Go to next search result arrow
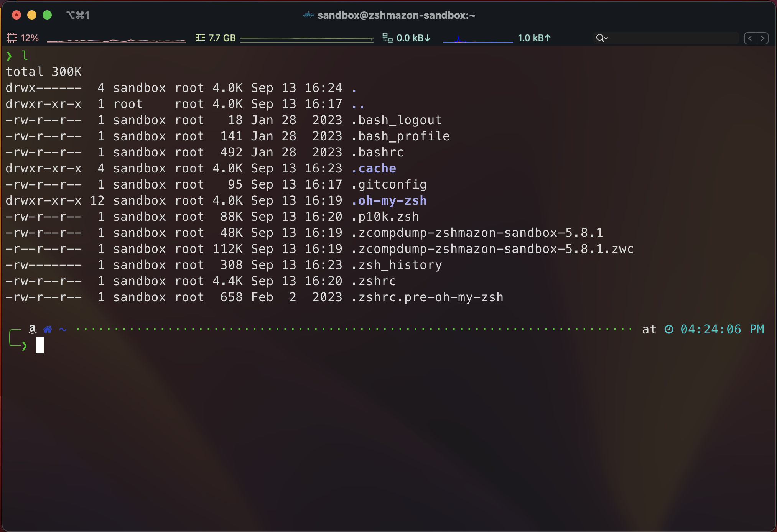The width and height of the screenshot is (777, 532). click(x=762, y=38)
